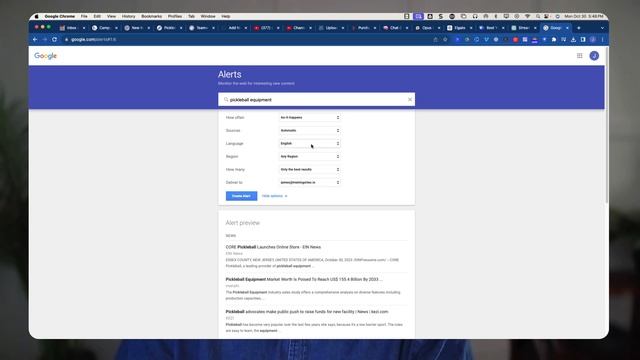Screen dimensions: 640x360
Task: Go back with the browser back arrow
Action: pos(35,40)
